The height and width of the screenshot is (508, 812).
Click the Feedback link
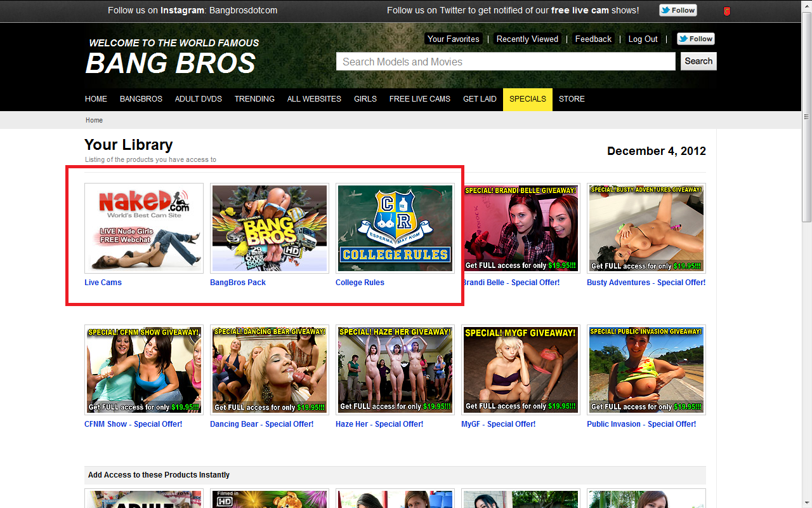[x=593, y=39]
